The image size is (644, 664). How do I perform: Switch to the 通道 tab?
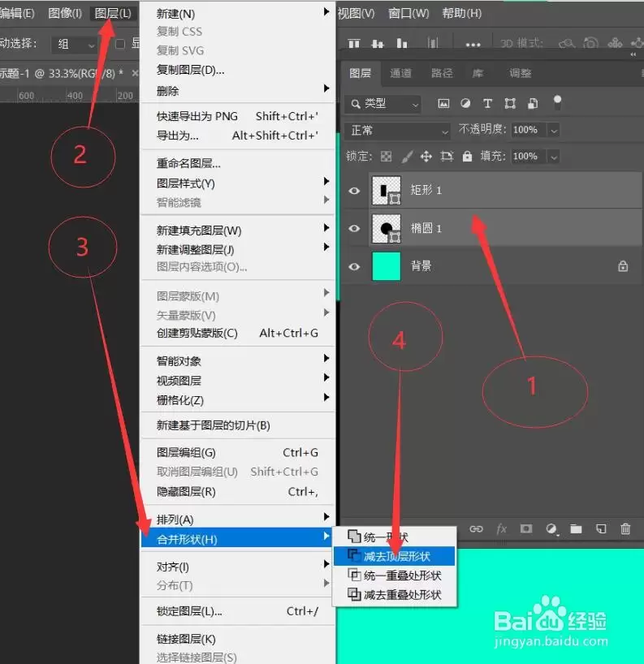401,73
